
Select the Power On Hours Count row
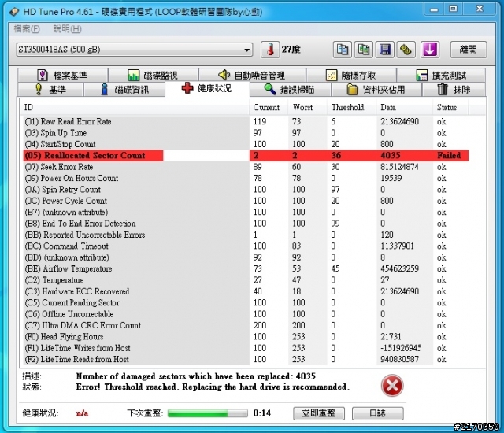[246, 178]
